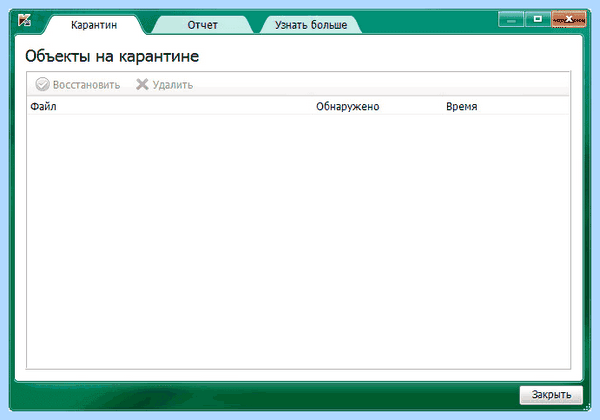Viewport: 600px width, 420px height.
Task: Open the Узнать больше tab
Action: (311, 25)
